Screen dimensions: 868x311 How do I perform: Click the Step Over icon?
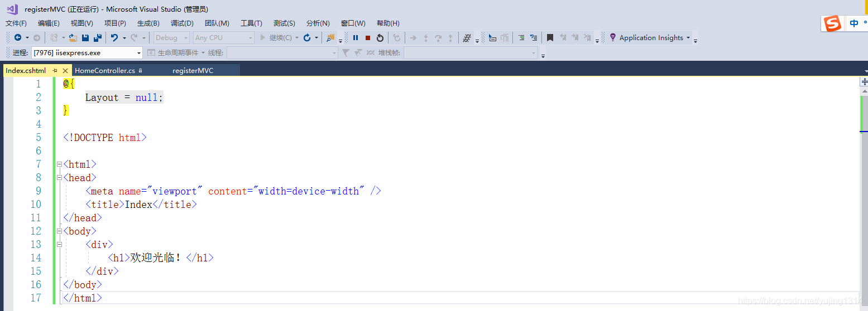[x=438, y=38]
